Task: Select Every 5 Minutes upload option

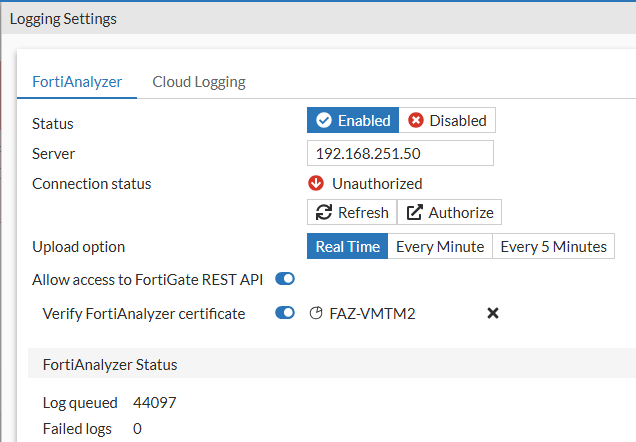Action: (x=553, y=246)
